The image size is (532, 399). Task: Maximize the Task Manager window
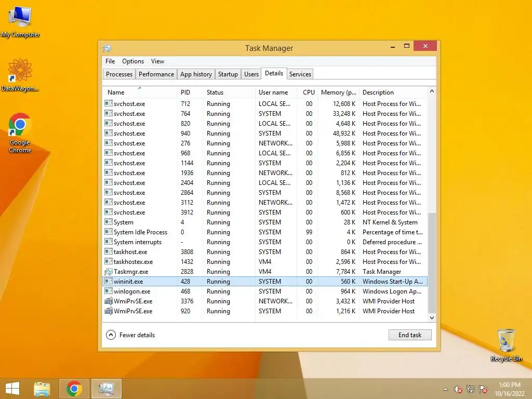tap(406, 46)
